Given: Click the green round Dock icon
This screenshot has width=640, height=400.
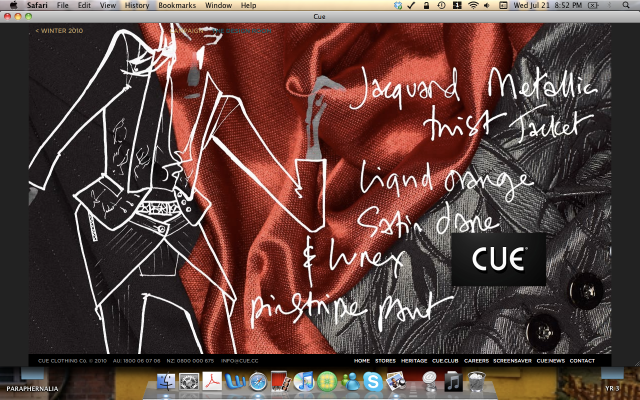Looking at the screenshot, I should (327, 382).
